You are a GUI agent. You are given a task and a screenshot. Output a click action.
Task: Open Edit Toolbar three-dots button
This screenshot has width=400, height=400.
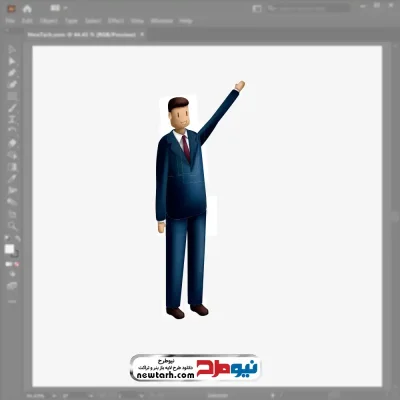pyautogui.click(x=12, y=301)
